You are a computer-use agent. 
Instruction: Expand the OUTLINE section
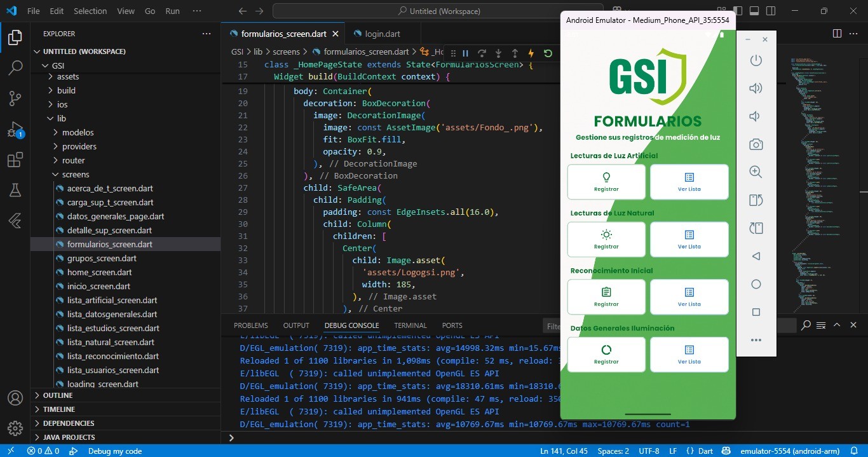[x=58, y=395]
